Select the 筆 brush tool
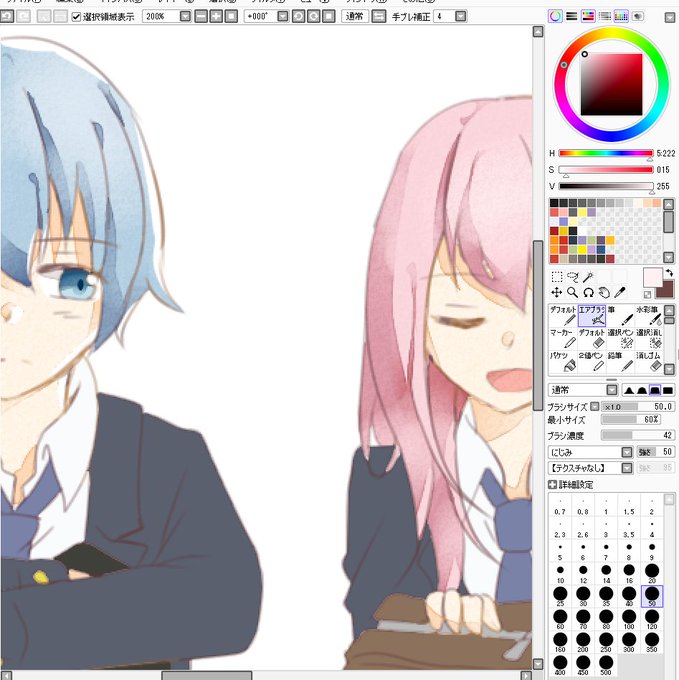The width and height of the screenshot is (679, 680). pos(620,315)
